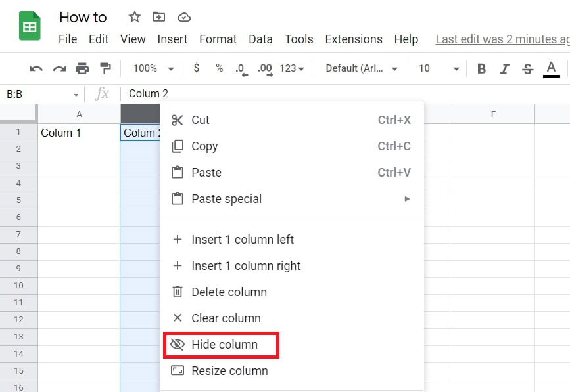
Task: Open the Data menu
Action: point(260,39)
